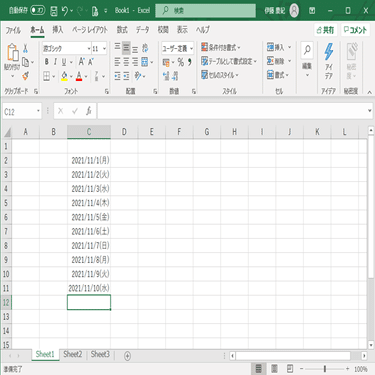375x375 pixels.
Task: Click the red Font Color A icon
Action: point(79,77)
